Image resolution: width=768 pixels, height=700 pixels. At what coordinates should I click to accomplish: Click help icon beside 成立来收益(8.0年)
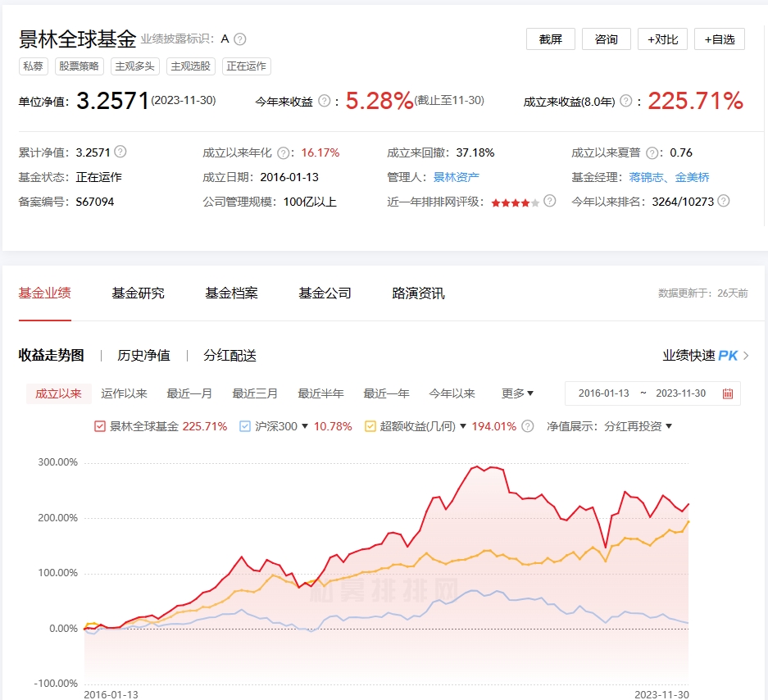click(626, 101)
